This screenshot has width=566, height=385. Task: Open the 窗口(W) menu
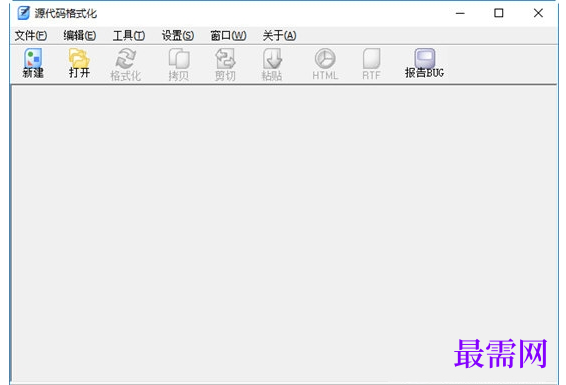[x=228, y=35]
